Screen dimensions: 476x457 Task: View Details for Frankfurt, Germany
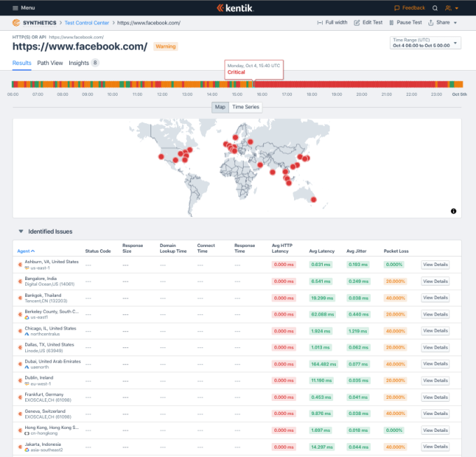click(x=435, y=398)
